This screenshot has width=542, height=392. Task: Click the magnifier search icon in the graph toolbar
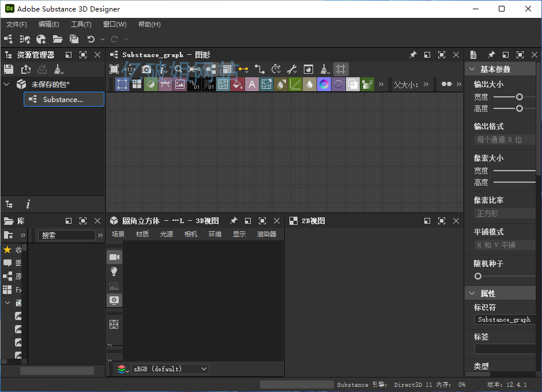point(178,69)
